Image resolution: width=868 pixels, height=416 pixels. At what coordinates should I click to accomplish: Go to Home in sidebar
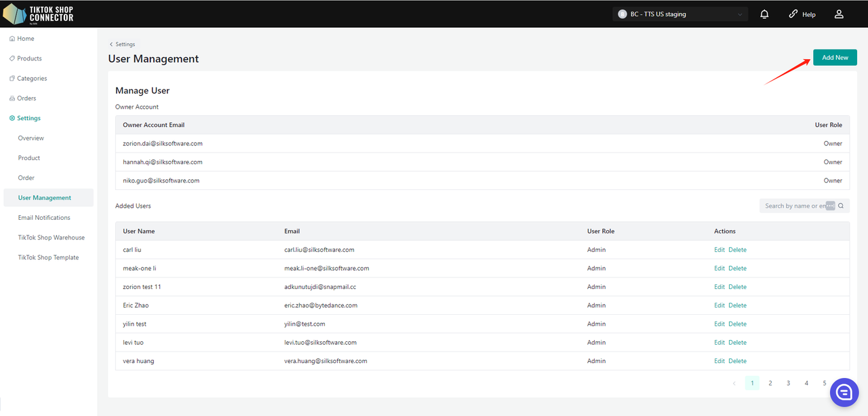point(25,39)
